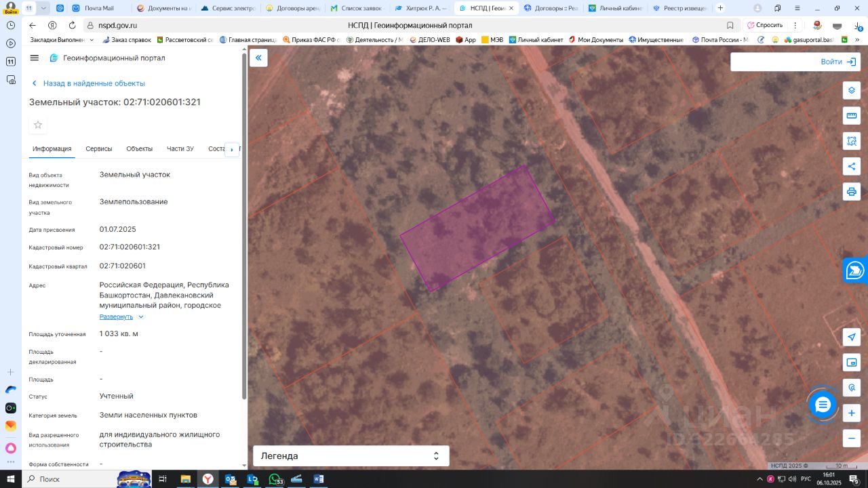Open the Почта России bookmark

[720, 40]
